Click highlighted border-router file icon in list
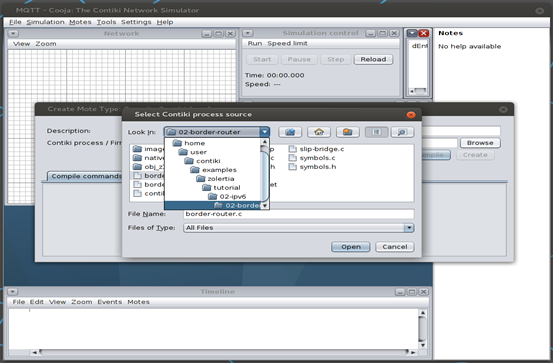Viewport: 553px width, 363px height. click(138, 175)
